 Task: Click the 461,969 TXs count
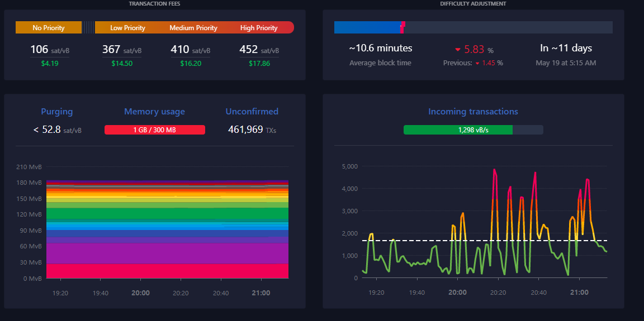coord(252,130)
